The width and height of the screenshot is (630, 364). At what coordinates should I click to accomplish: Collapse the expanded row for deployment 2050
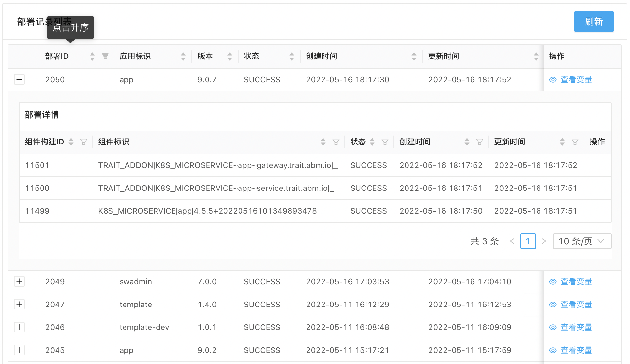tap(19, 79)
